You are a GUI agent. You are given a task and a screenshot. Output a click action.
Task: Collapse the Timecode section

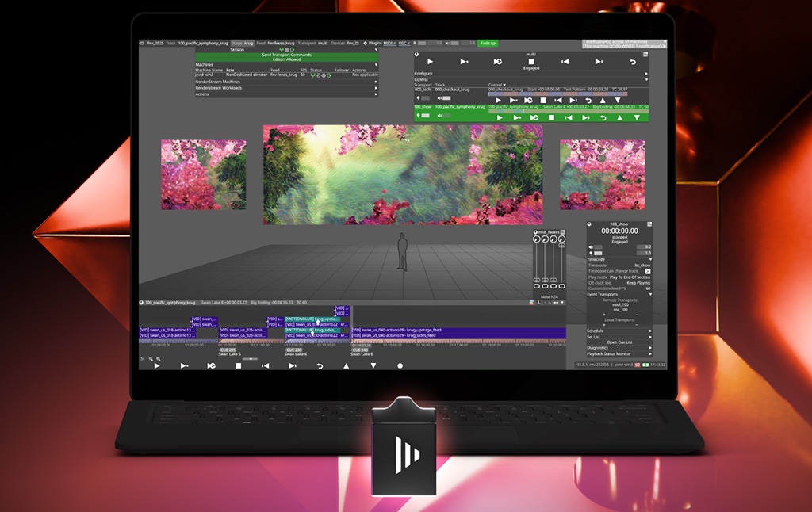point(650,259)
